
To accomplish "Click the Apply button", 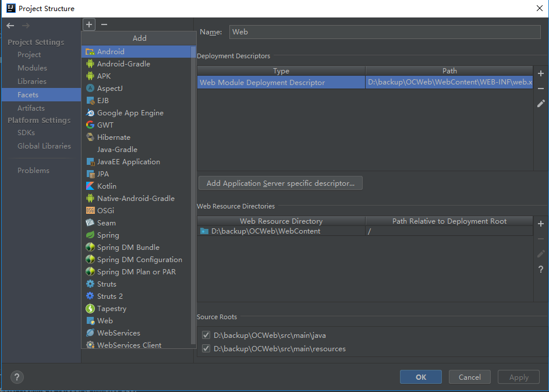I will point(519,377).
